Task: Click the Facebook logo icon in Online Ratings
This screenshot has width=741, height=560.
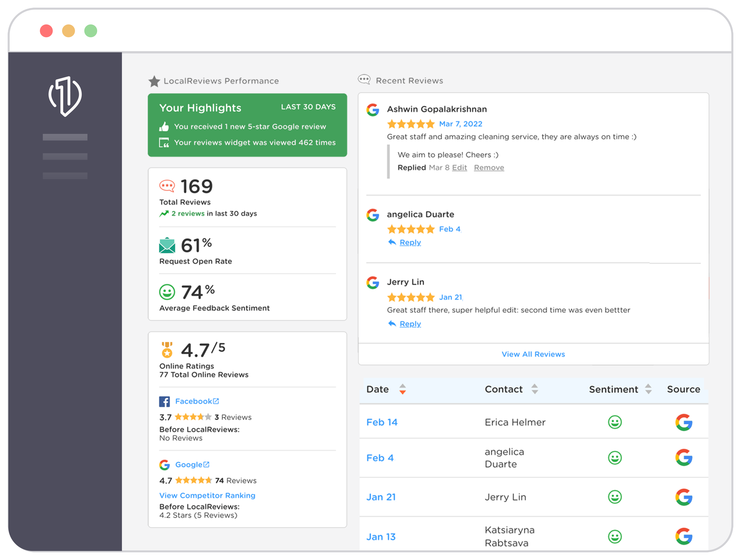Action: click(164, 401)
